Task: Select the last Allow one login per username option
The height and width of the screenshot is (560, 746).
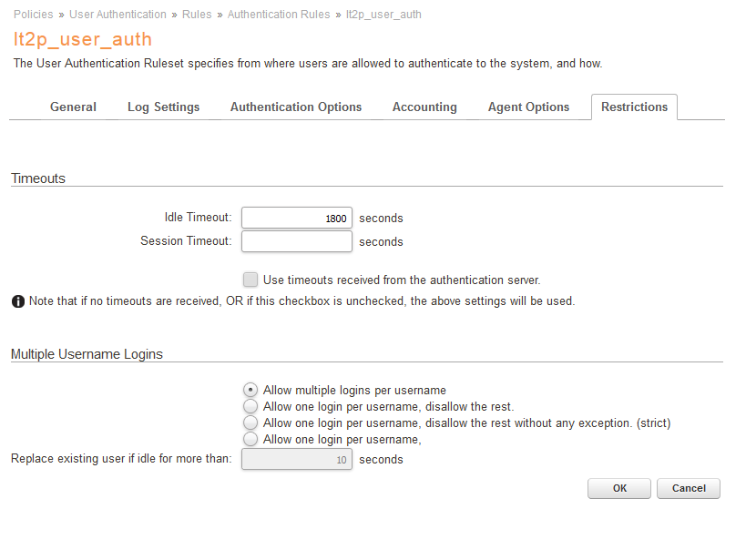Action: pos(250,439)
